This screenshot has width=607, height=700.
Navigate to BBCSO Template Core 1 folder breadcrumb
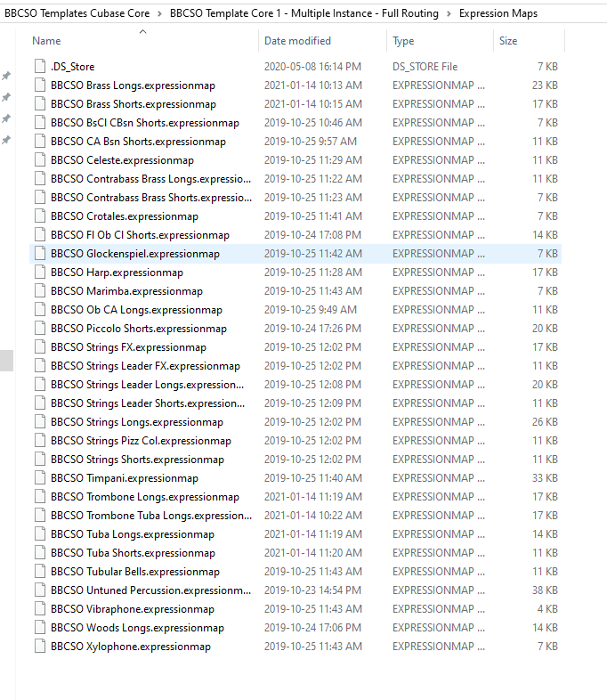pos(304,13)
